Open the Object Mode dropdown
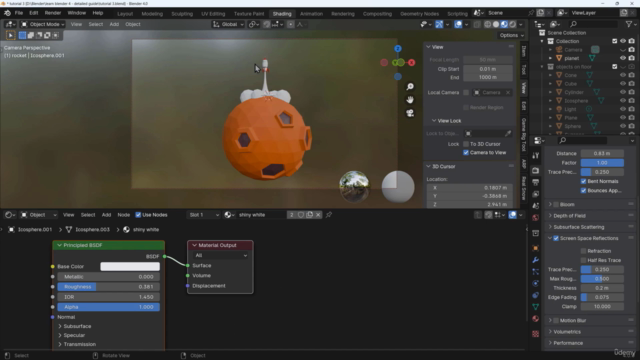 42,24
